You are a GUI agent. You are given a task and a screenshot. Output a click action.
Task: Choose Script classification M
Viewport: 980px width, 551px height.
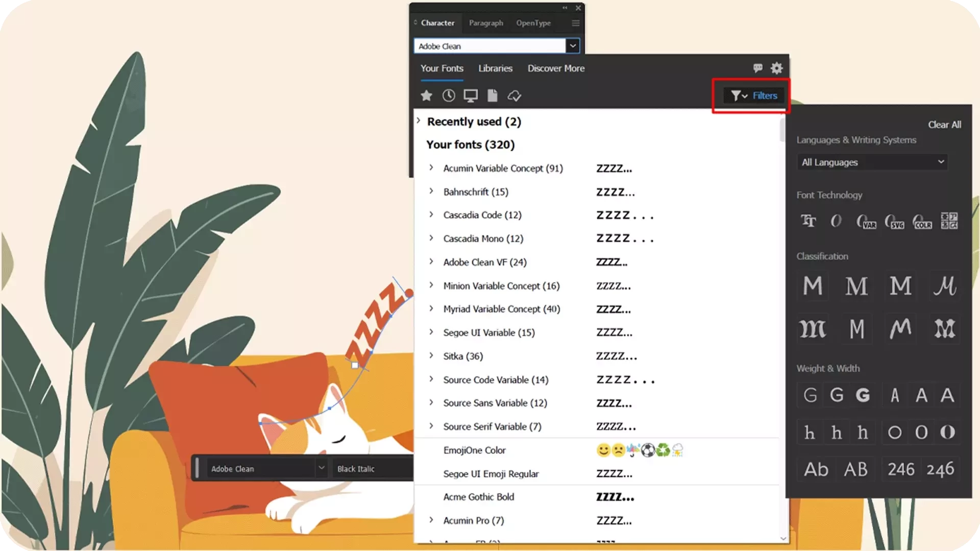click(x=945, y=285)
